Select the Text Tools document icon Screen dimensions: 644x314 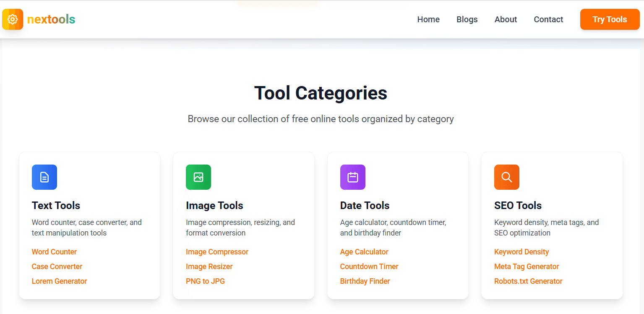pyautogui.click(x=44, y=177)
